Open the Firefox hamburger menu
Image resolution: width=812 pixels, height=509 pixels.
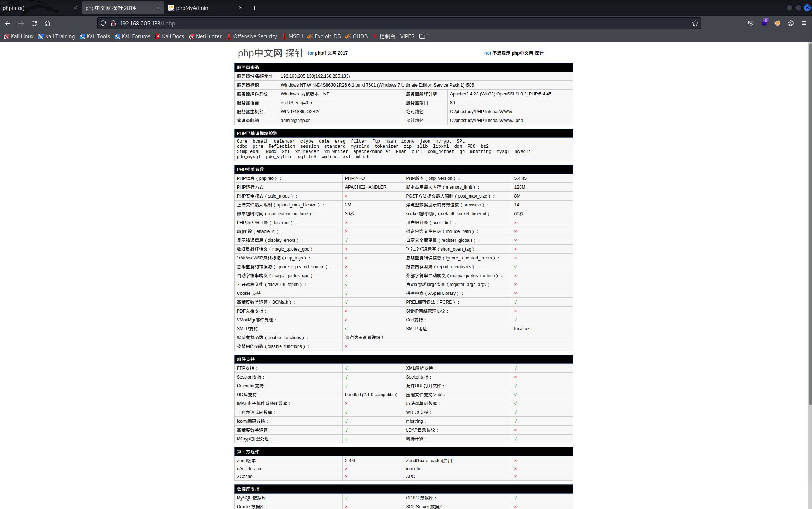804,23
